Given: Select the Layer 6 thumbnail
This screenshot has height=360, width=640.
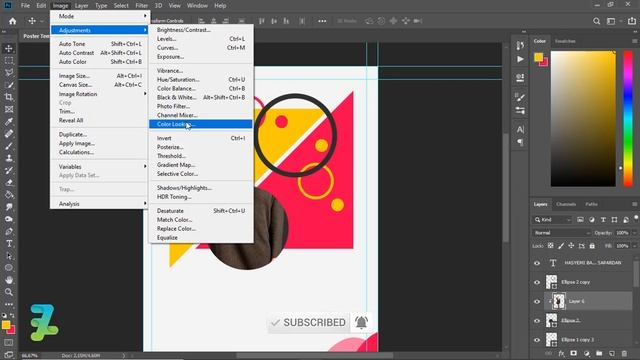Looking at the screenshot, I should (559, 301).
